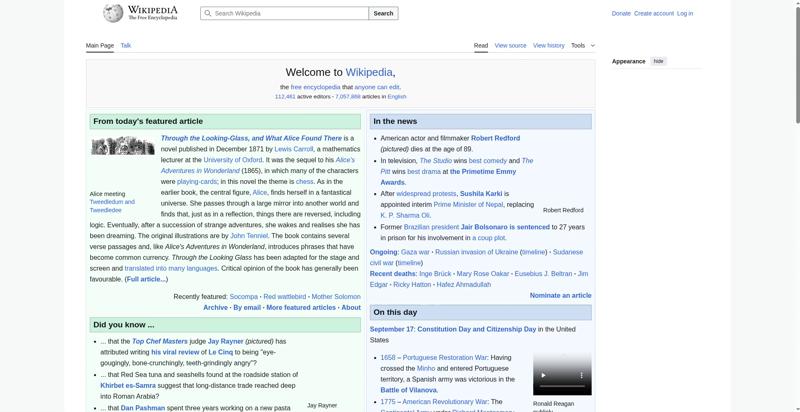Follow the University of Oxford link
This screenshot has height=412, width=800.
coord(233,160)
